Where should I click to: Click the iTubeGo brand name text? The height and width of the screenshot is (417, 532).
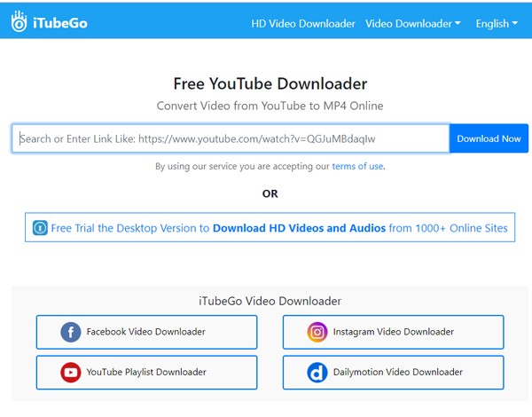point(59,24)
